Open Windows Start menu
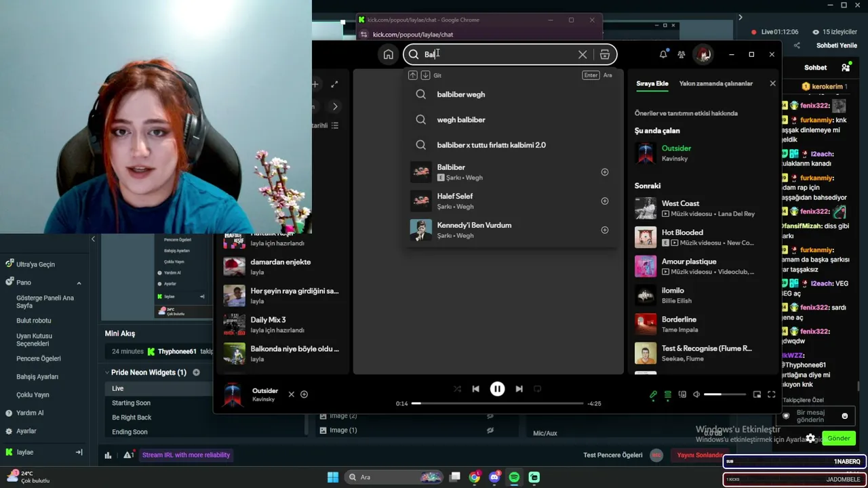Image resolution: width=868 pixels, height=488 pixels. (x=333, y=477)
